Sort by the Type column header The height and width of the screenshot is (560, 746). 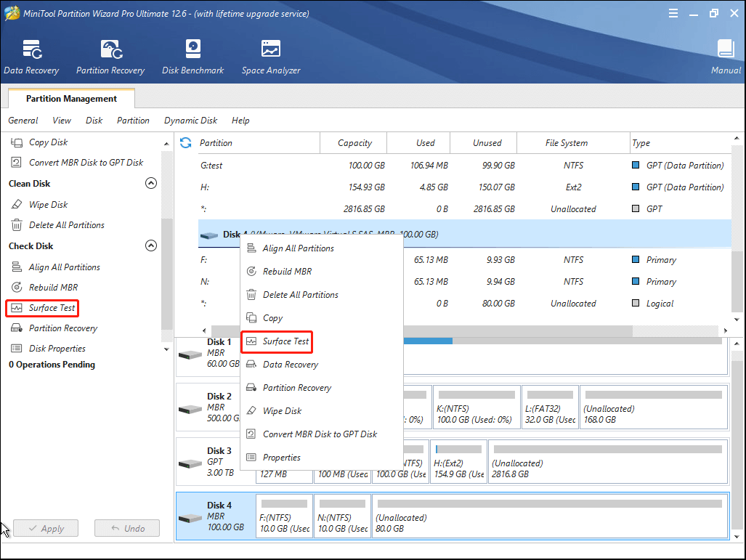click(681, 143)
